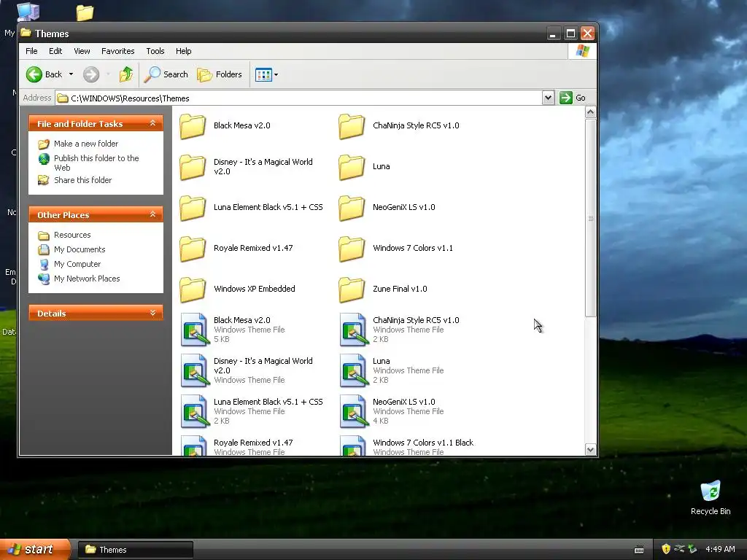Select the Windows XP Embedded folder icon
This screenshot has height=560, width=747.
pyautogui.click(x=193, y=289)
